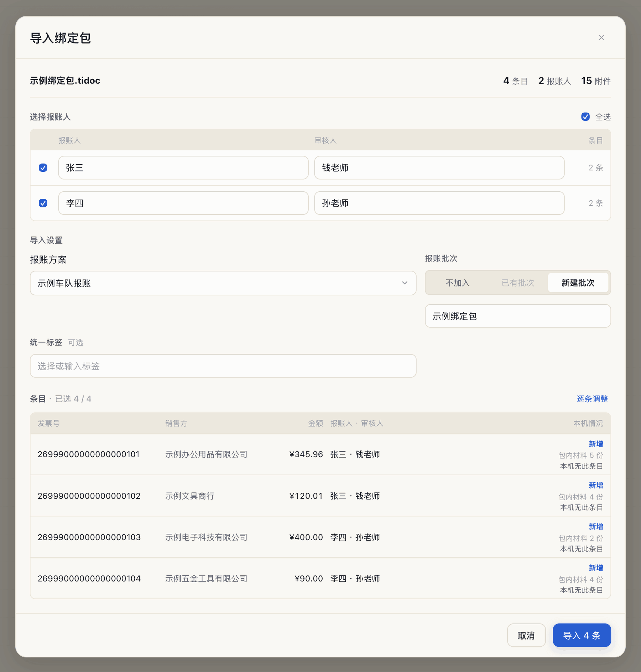Uncheck the 李四 row checkbox
This screenshot has height=672, width=641.
coord(43,203)
